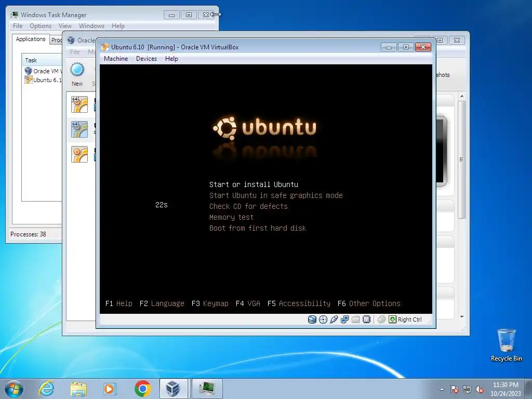Viewport: 532px width, 399px height.
Task: Select 'Memory test' boot option
Action: click(231, 217)
